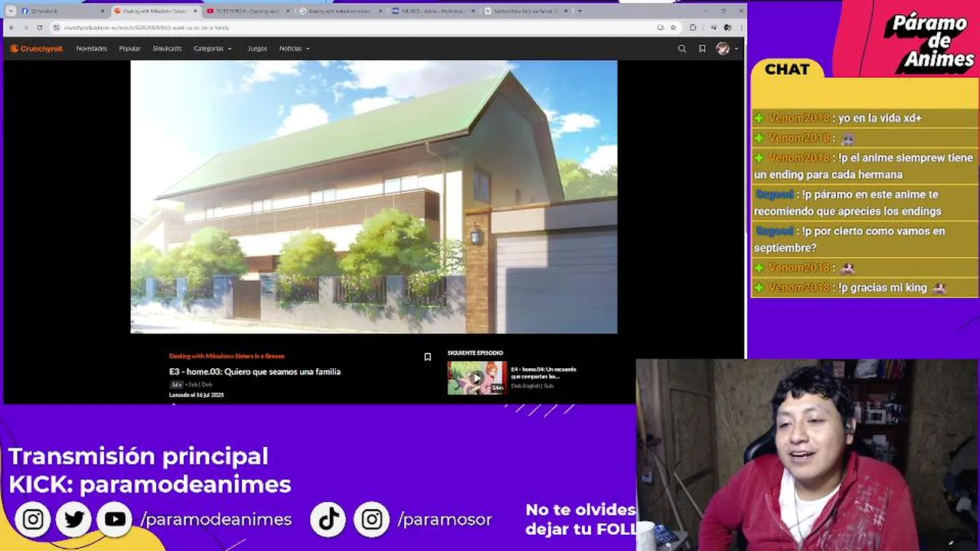Click the YouTube icon in overlay
The width and height of the screenshot is (980, 551).
115,520
